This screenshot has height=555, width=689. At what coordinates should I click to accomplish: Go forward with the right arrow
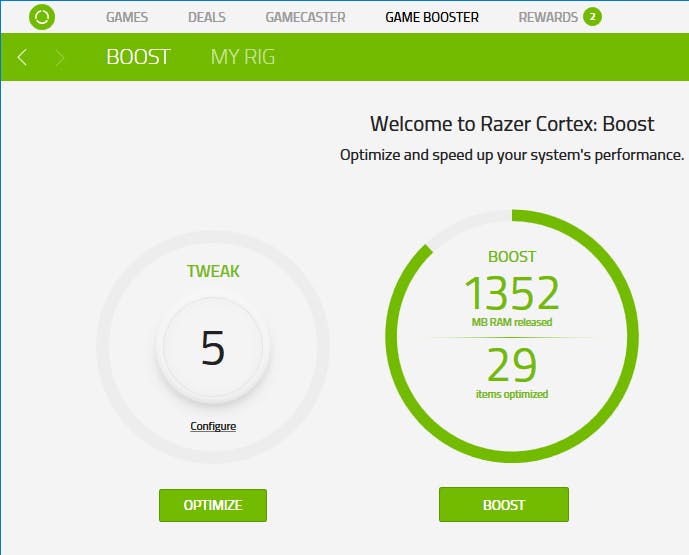[60, 58]
